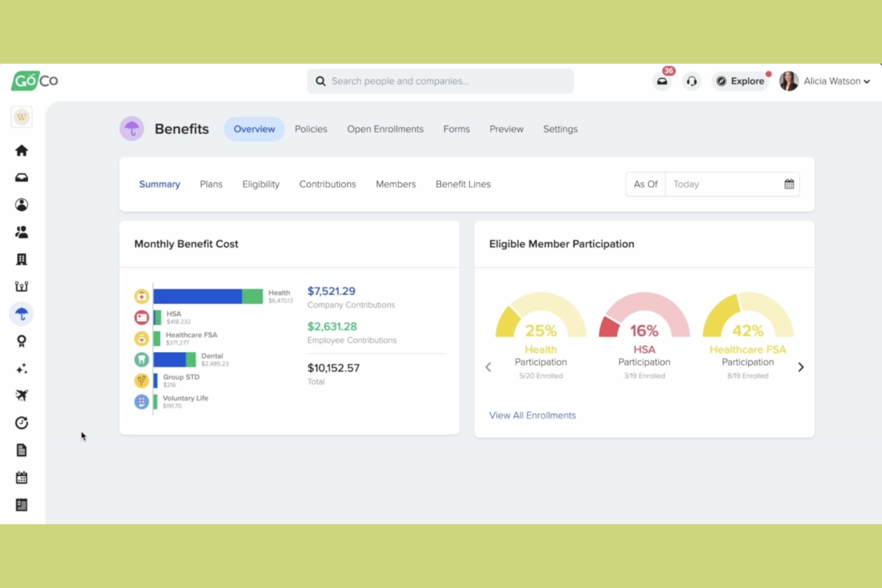Click the right arrow on Eligible Member Participation

click(801, 367)
